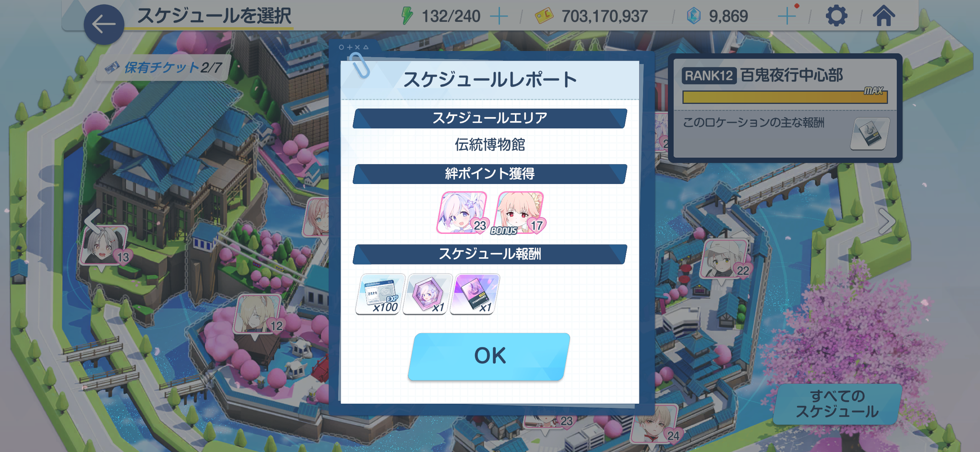The height and width of the screenshot is (452, 980).
Task: Select student with bond 23 in report
Action: click(x=462, y=213)
